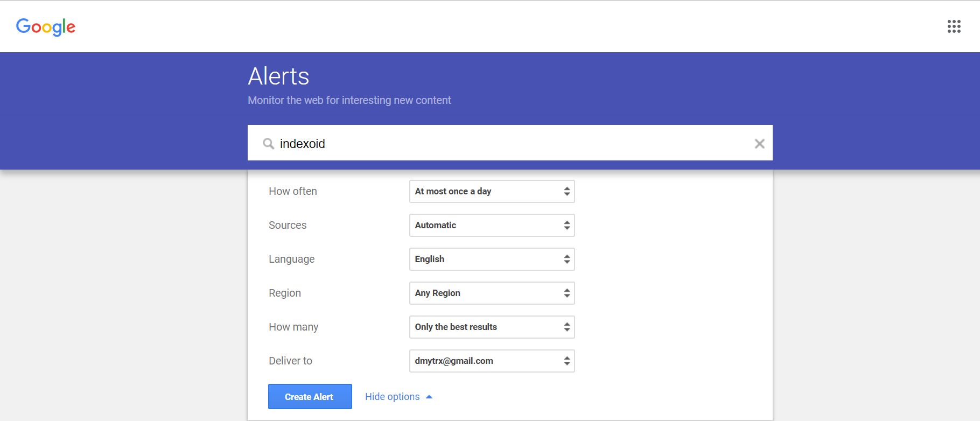Click the 'Deliver to' label

tap(291, 361)
